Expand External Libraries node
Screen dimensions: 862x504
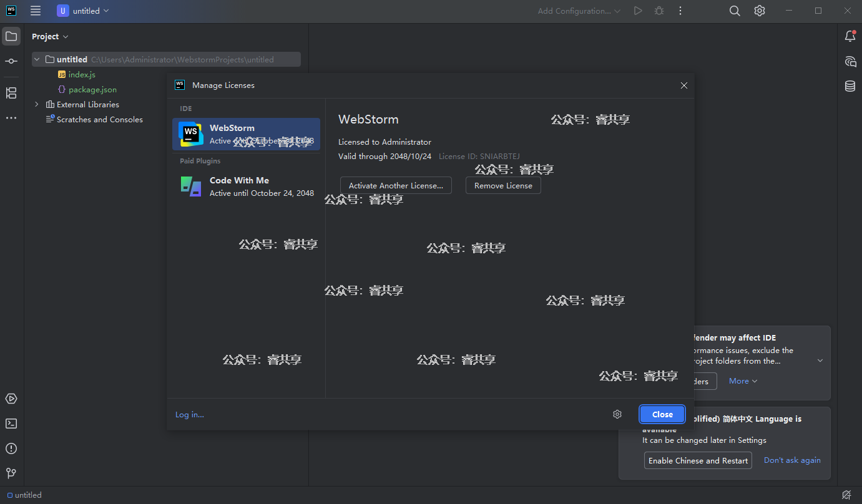[x=37, y=104]
